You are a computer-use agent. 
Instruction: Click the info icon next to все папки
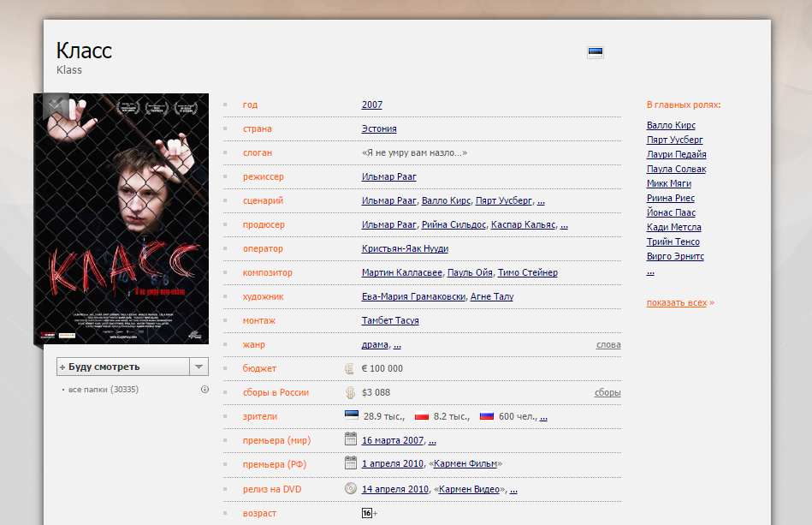tap(204, 390)
